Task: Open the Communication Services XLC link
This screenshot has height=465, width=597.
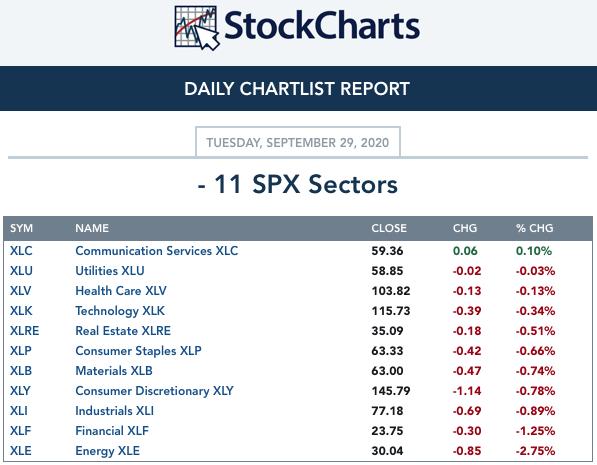Action: tap(156, 251)
